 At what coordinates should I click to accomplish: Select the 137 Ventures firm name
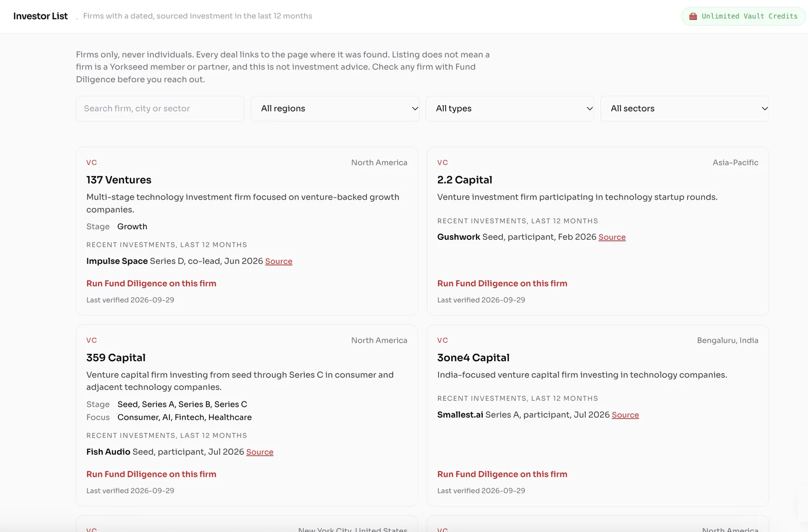(119, 180)
